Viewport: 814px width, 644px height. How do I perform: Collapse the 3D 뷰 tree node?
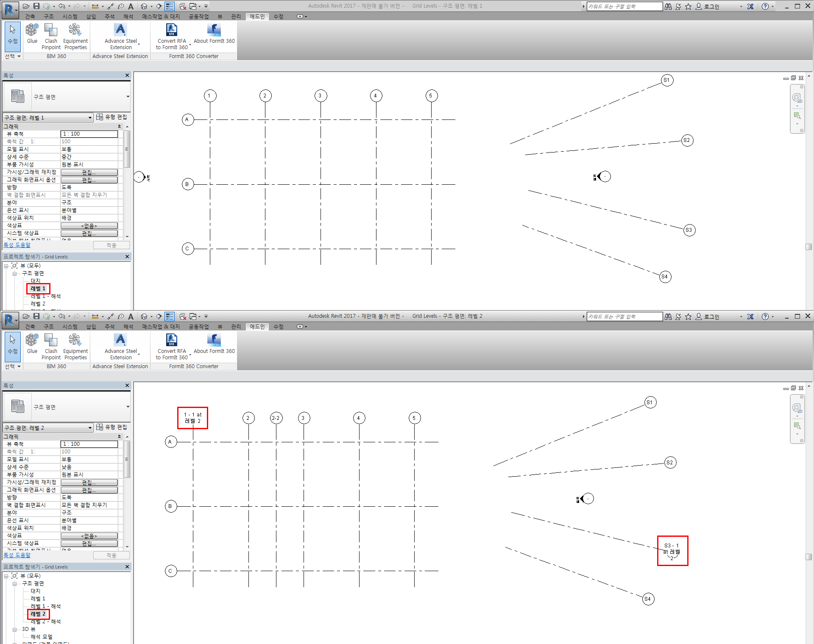pyautogui.click(x=14, y=630)
